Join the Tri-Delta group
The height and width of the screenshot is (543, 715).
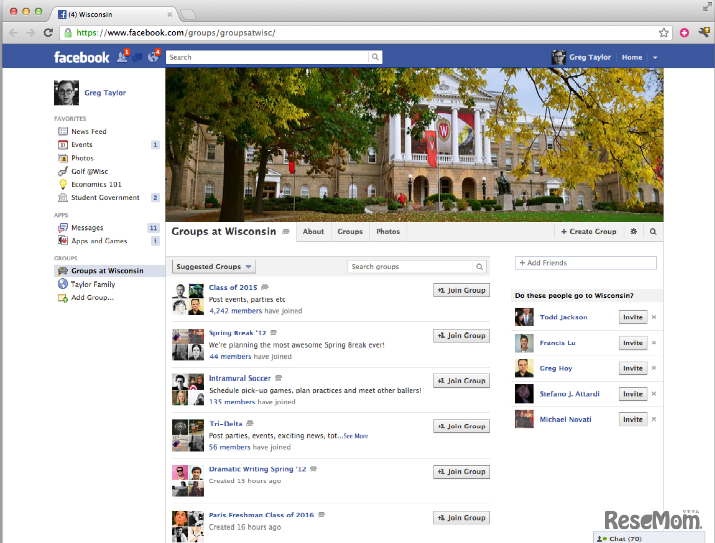[461, 426]
